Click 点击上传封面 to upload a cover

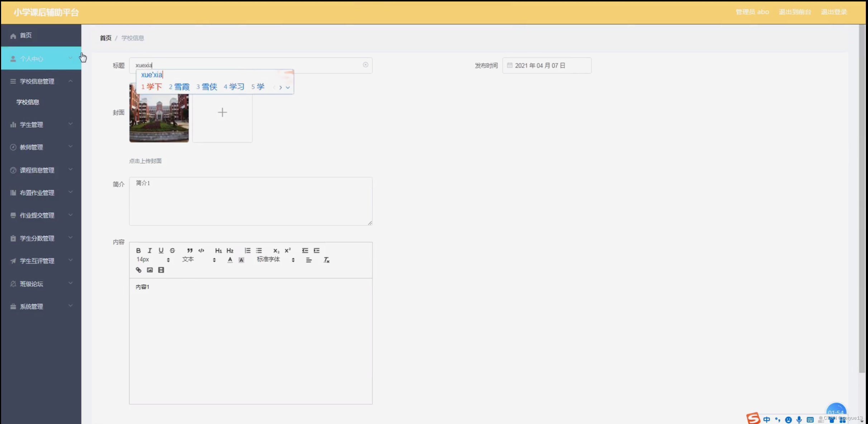tap(145, 161)
